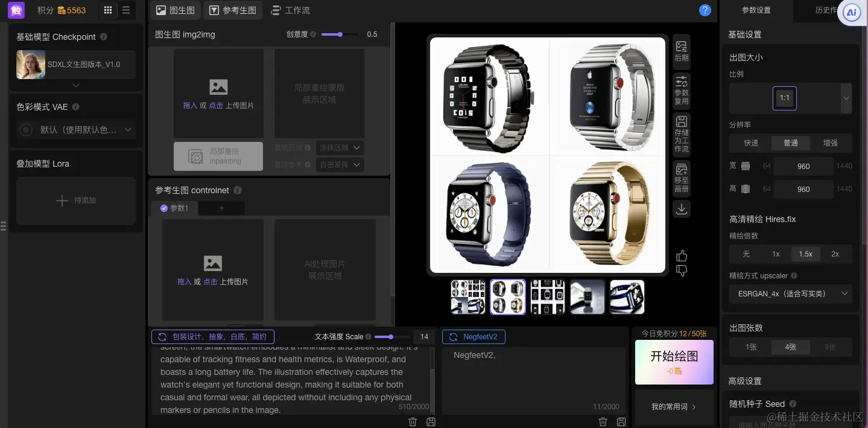Open the ESRGAN_4x upscaler dropdown
Screen dimensions: 868x428
click(790, 294)
